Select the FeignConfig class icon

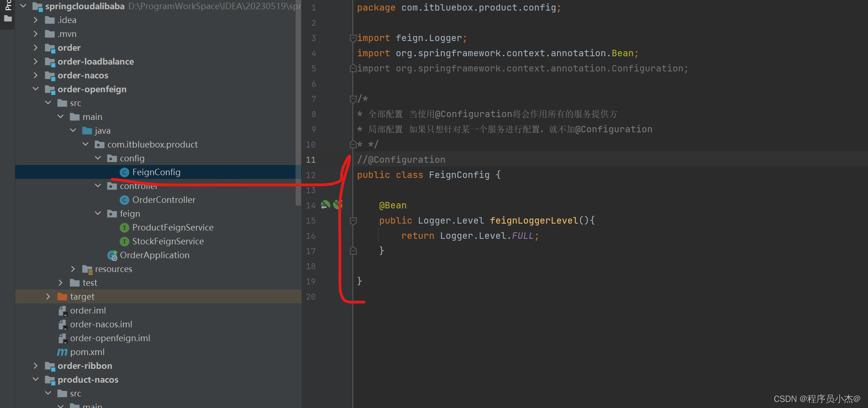124,172
